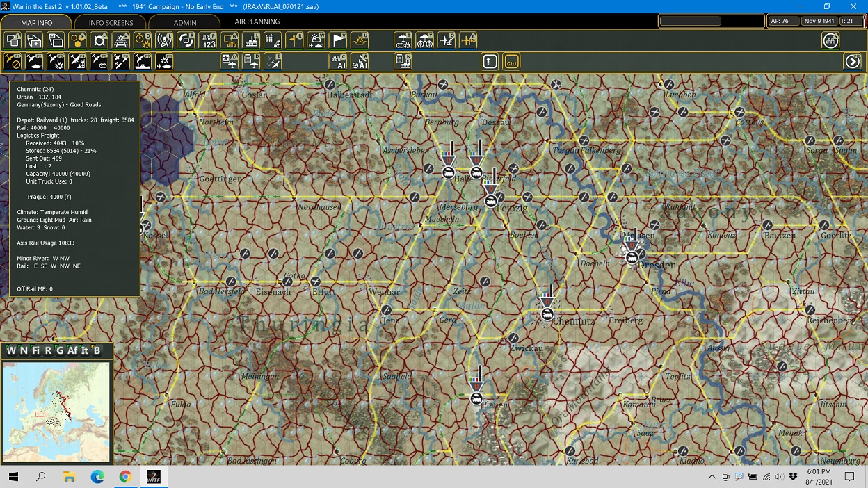Switch to the AIR PLANNING tab
Viewport: 868px width, 488px height.
(257, 22)
